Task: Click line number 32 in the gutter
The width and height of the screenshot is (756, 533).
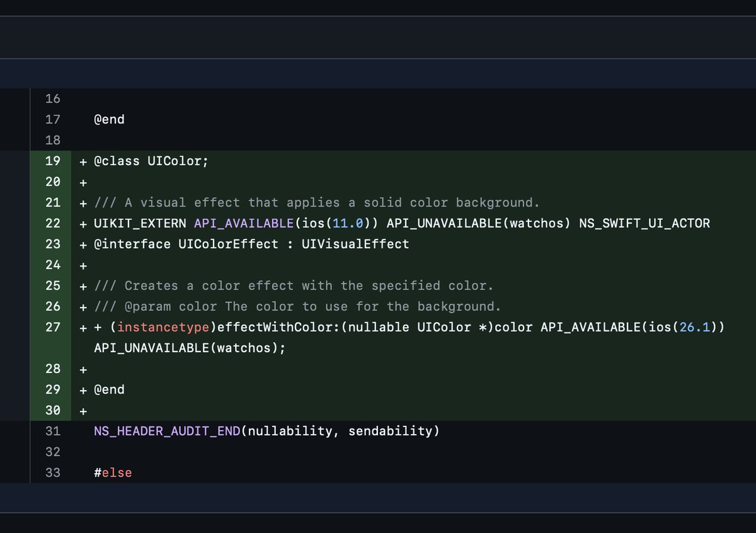Action: pos(53,452)
